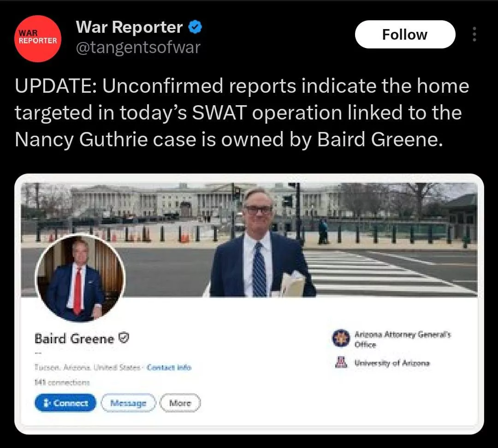Open the Capitol cover photo banner

pyautogui.click(x=249, y=239)
